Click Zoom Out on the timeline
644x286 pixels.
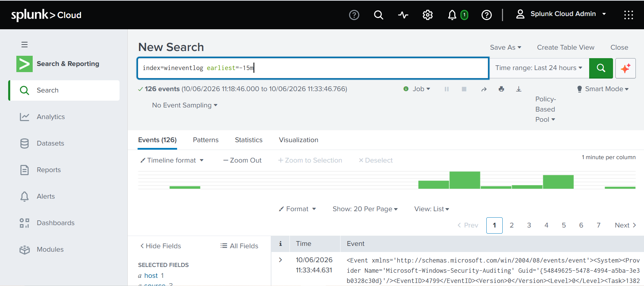[x=242, y=160]
